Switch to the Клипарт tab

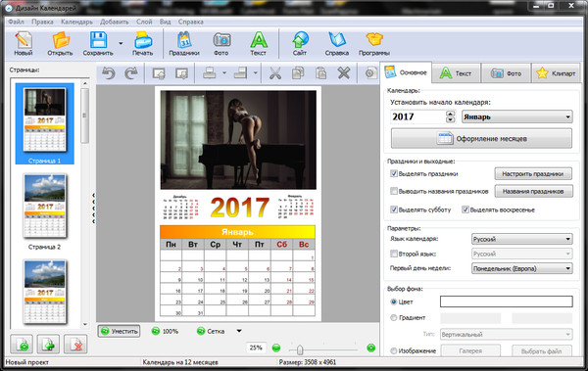pyautogui.click(x=557, y=73)
